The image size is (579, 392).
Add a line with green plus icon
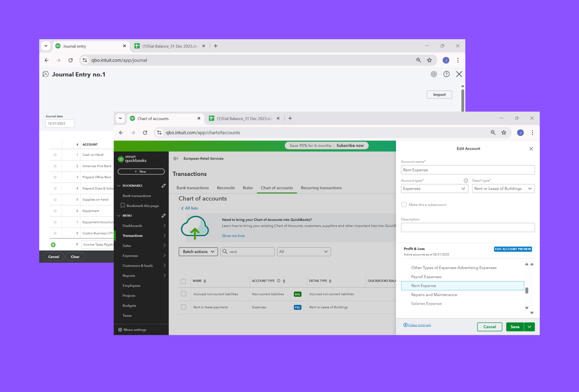(53, 245)
